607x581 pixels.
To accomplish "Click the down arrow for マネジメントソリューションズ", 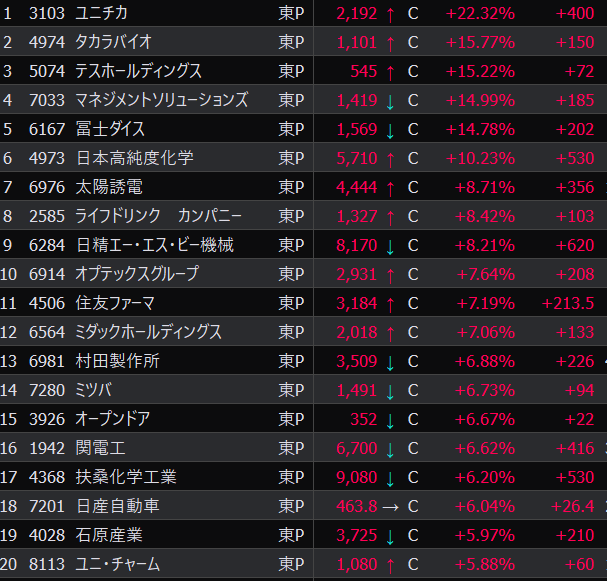I will (x=389, y=100).
